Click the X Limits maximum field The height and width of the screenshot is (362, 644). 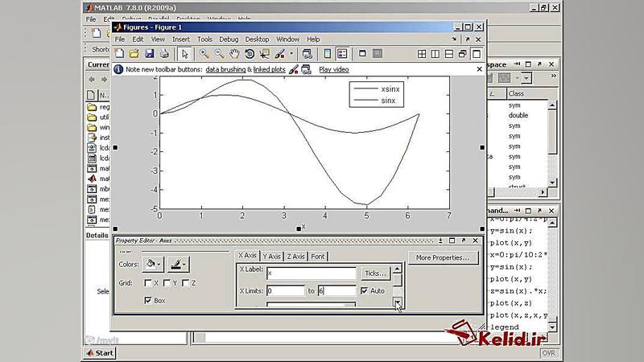336,290
